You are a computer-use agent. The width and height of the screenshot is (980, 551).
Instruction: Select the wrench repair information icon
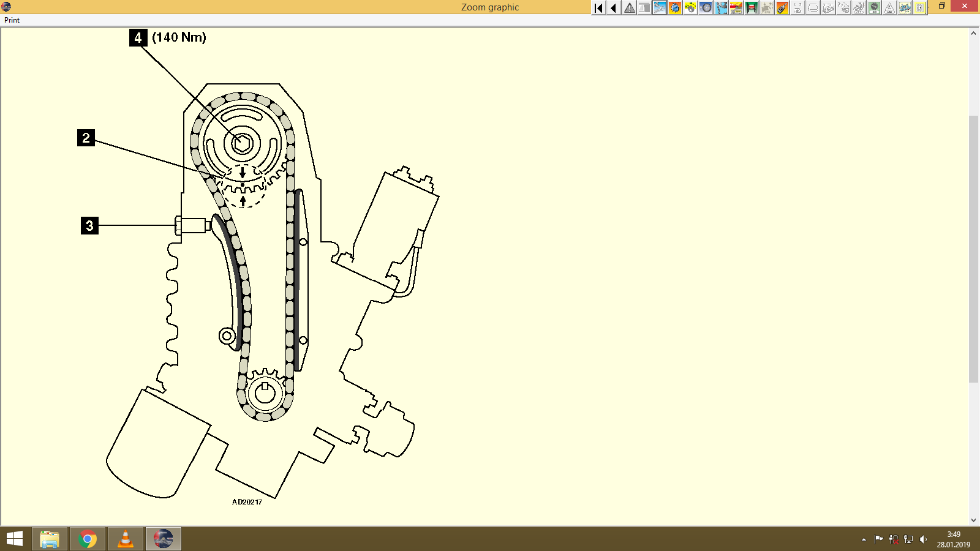(x=658, y=8)
